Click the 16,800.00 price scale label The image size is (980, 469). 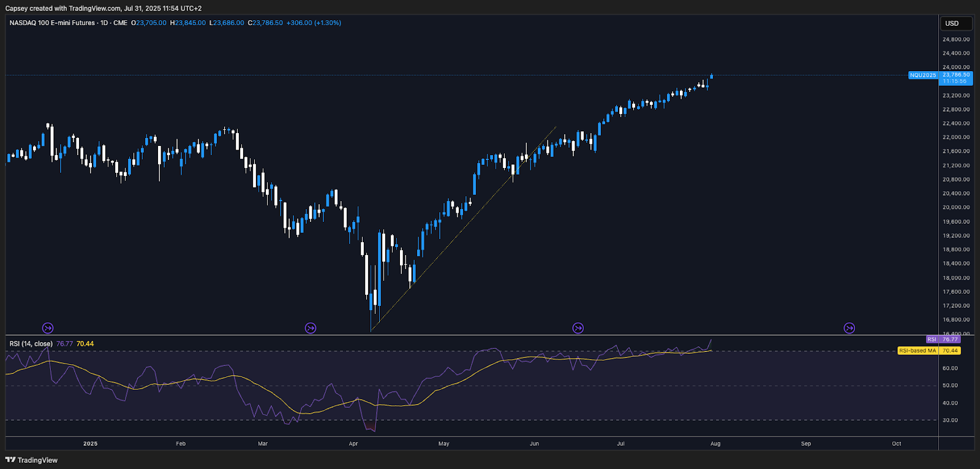[956, 320]
